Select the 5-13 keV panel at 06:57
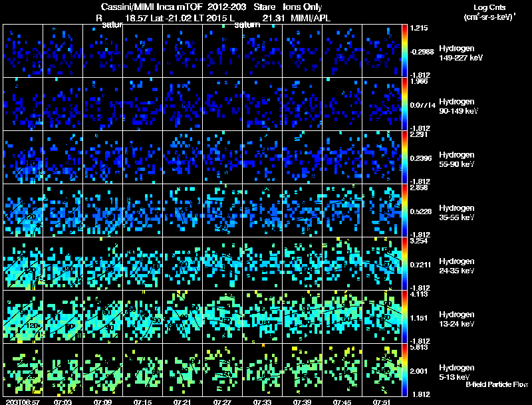 [x=23, y=370]
